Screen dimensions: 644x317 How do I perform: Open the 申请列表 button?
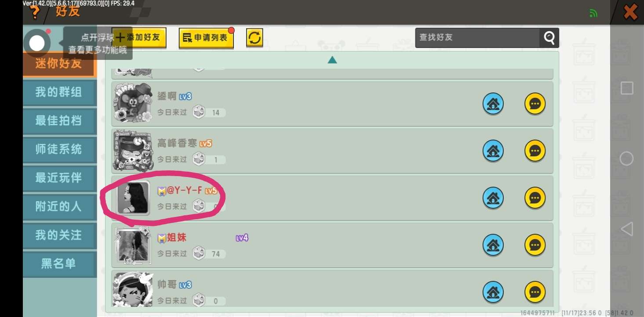[206, 38]
